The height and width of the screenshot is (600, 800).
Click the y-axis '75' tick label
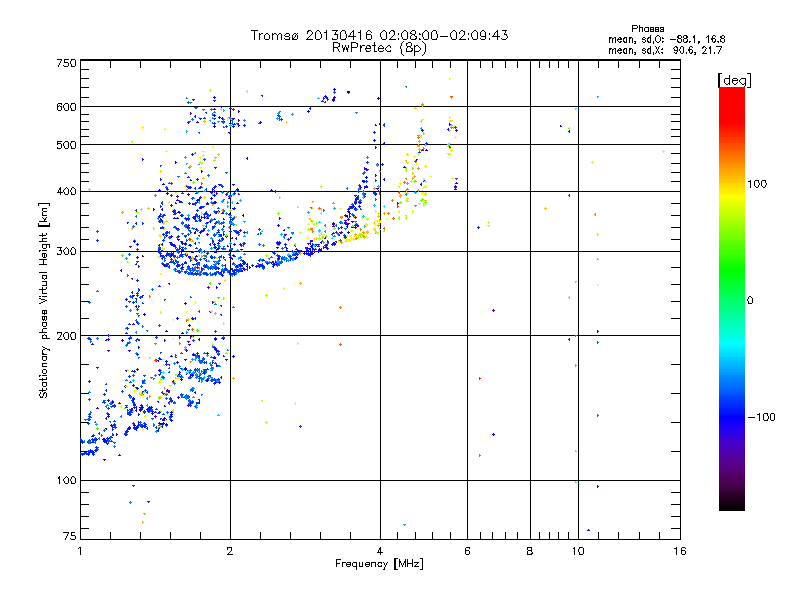[x=70, y=536]
